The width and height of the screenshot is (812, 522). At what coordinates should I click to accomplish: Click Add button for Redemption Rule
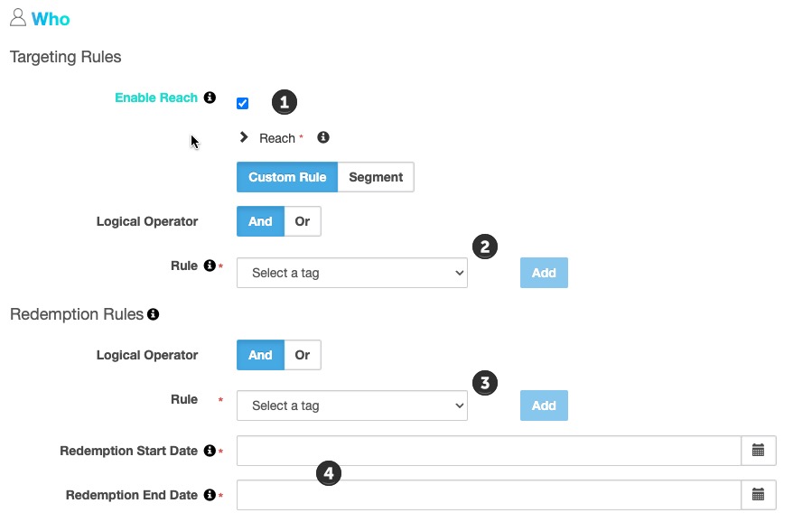(544, 405)
